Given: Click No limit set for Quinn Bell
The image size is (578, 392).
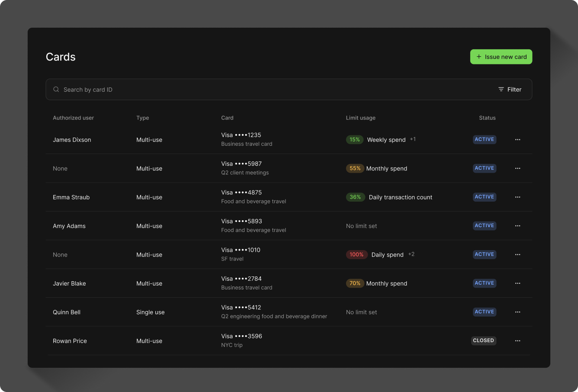Looking at the screenshot, I should point(361,312).
